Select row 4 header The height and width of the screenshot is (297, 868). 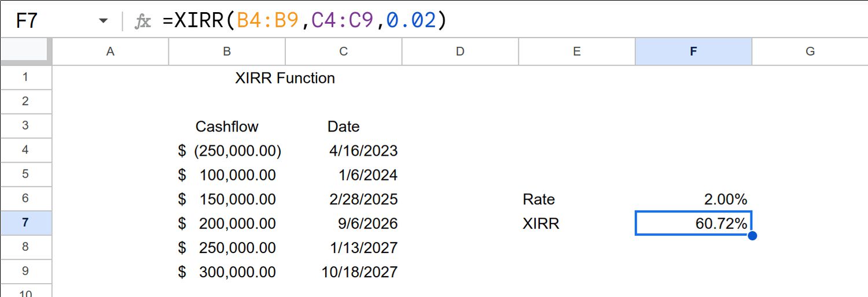tap(26, 150)
